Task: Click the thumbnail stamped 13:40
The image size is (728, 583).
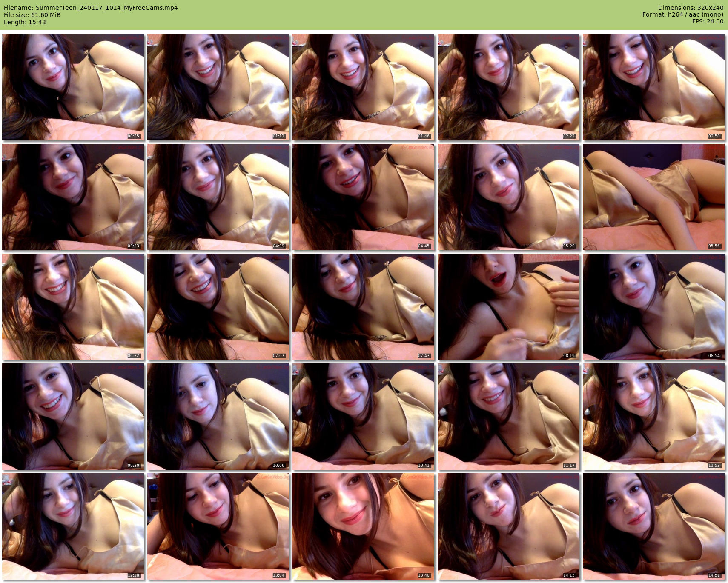Action: (x=364, y=526)
